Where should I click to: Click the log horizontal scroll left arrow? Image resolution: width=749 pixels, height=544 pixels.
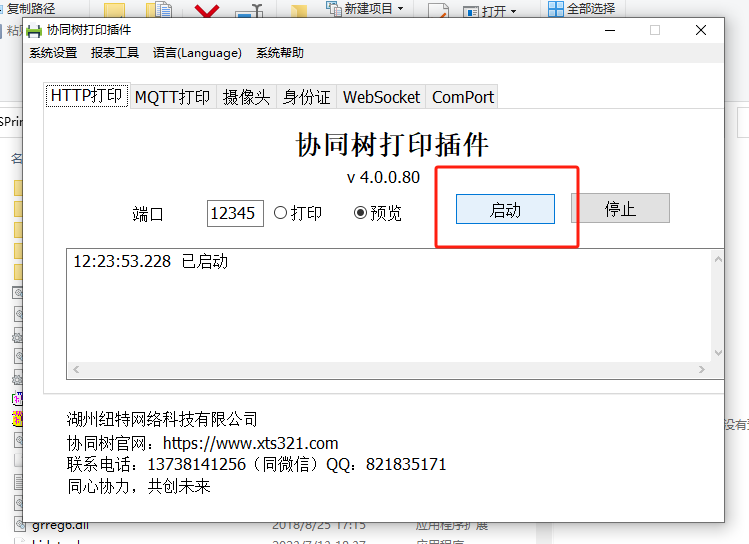coord(76,369)
